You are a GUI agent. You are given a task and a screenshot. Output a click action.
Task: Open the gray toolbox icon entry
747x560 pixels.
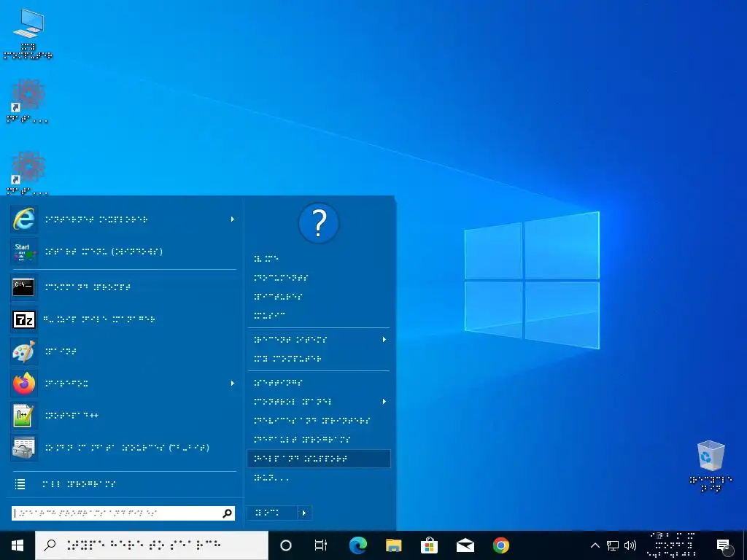[x=24, y=448]
